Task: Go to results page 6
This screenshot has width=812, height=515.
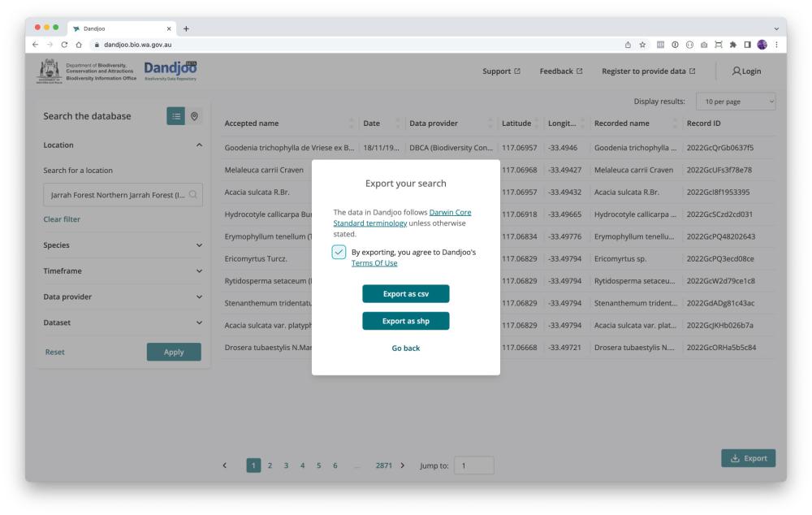Action: 335,465
